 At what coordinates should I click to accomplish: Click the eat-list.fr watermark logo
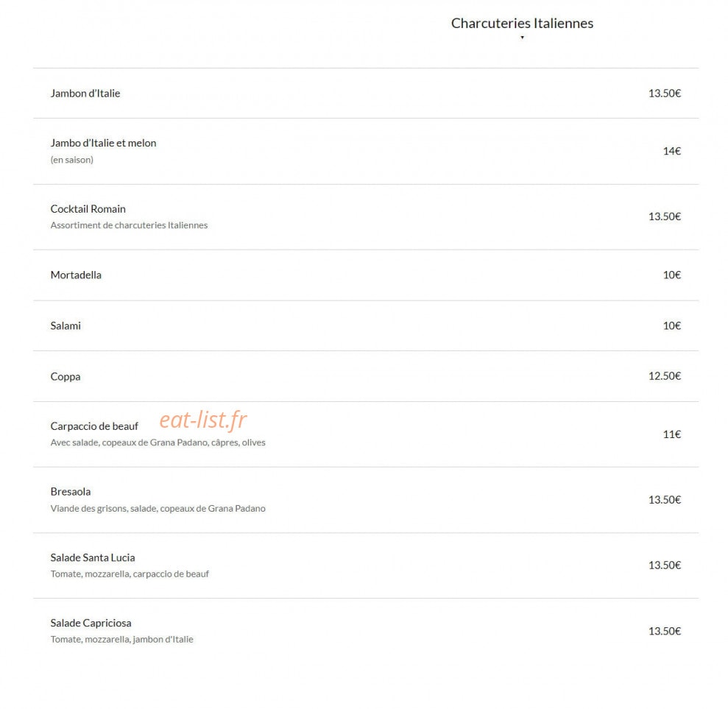coord(203,420)
